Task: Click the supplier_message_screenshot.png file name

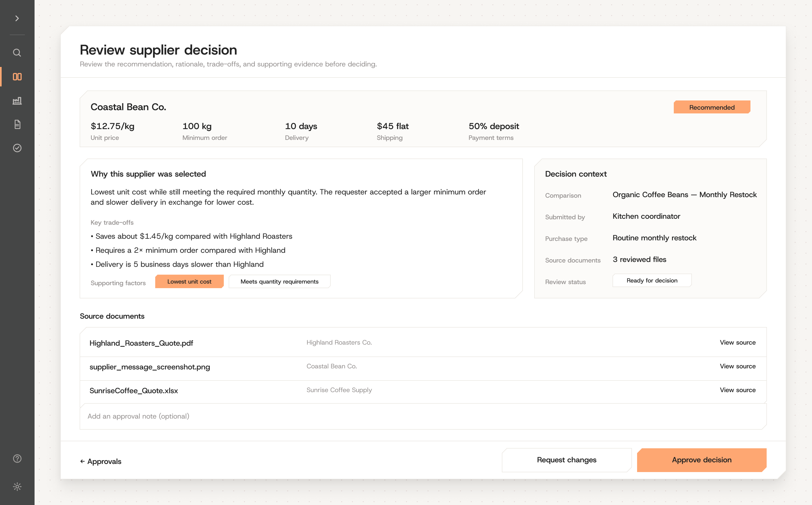Action: pyautogui.click(x=150, y=367)
